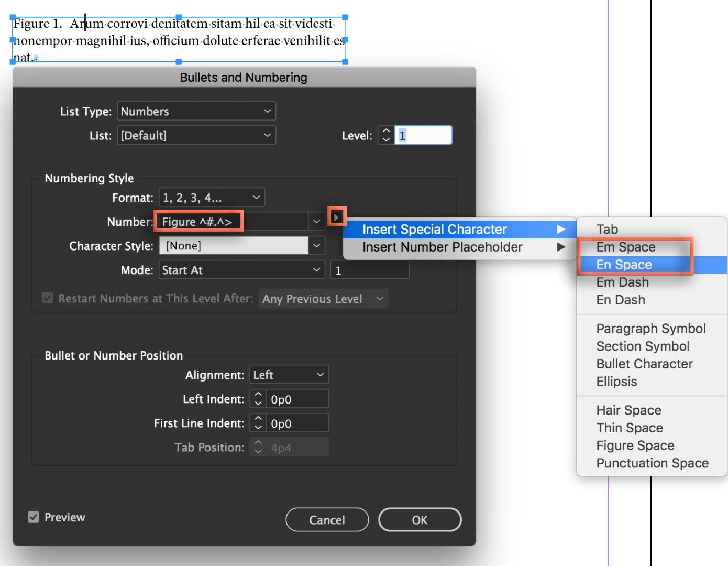Insert Paragraph Symbol character

[x=652, y=329]
